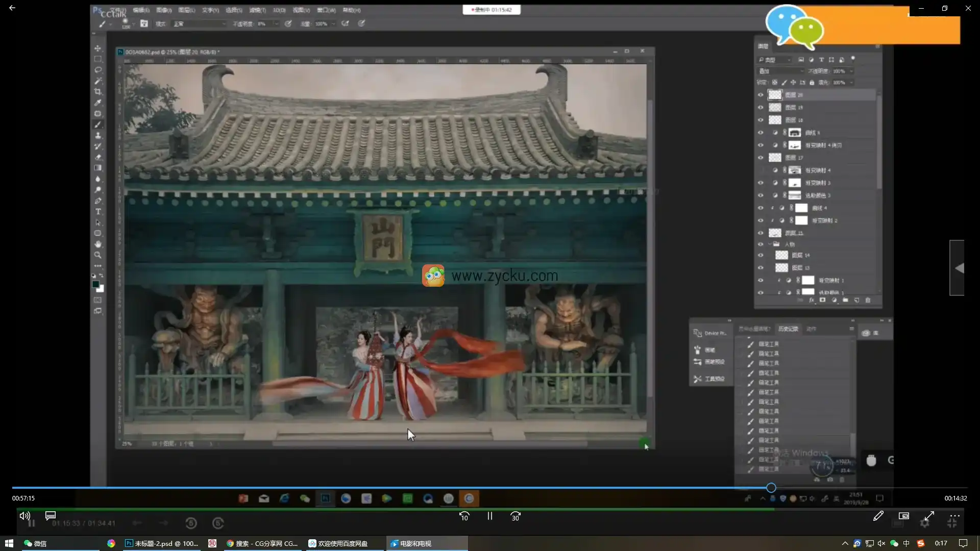Skip back 10 seconds
Image resolution: width=980 pixels, height=551 pixels.
(x=464, y=516)
